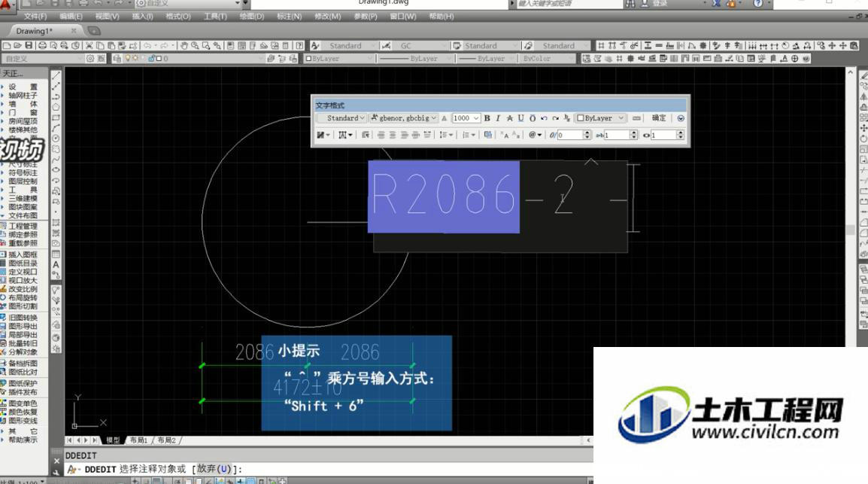The width and height of the screenshot is (868, 484).
Task: Open the ByColor plot style dropdown
Action: [546, 58]
